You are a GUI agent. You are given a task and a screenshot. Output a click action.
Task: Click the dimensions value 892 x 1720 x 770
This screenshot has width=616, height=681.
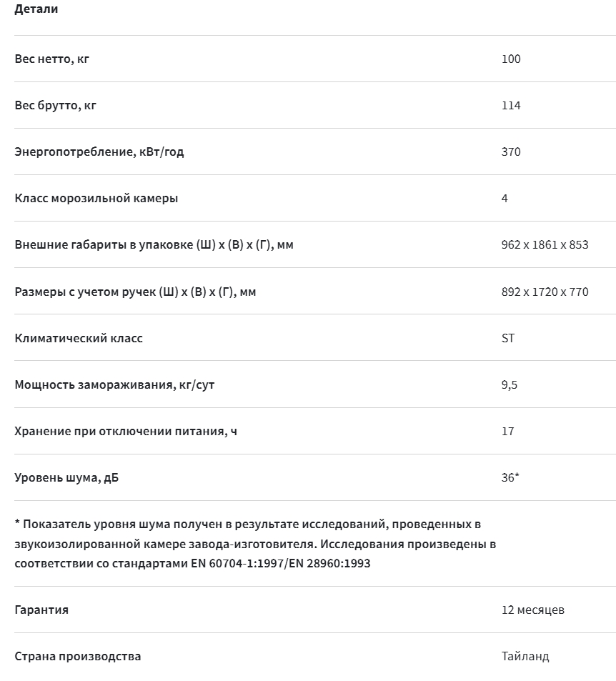545,292
